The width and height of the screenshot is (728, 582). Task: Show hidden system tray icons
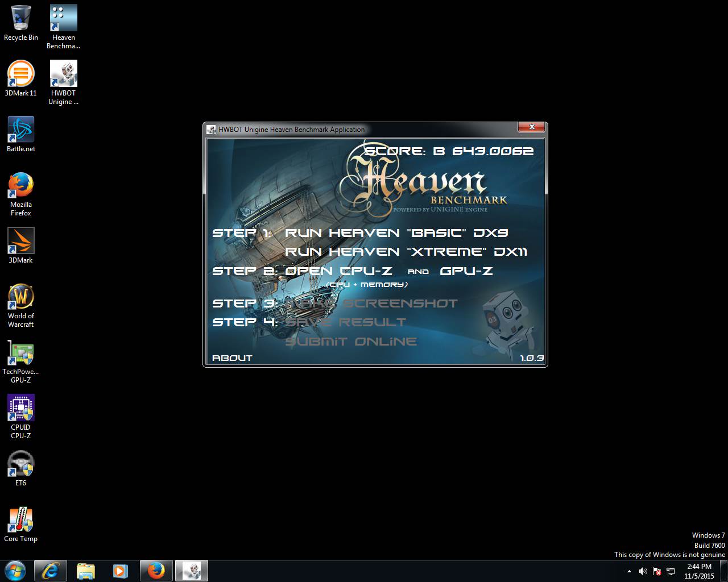click(629, 571)
